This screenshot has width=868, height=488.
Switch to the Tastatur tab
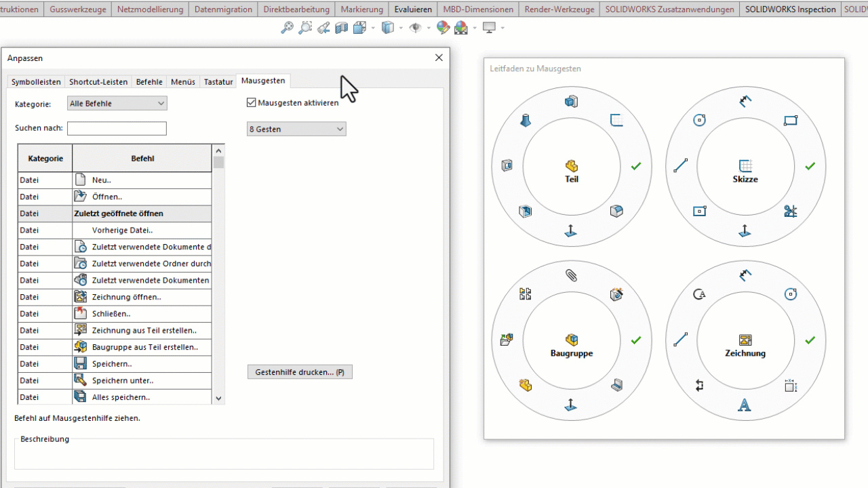(218, 81)
